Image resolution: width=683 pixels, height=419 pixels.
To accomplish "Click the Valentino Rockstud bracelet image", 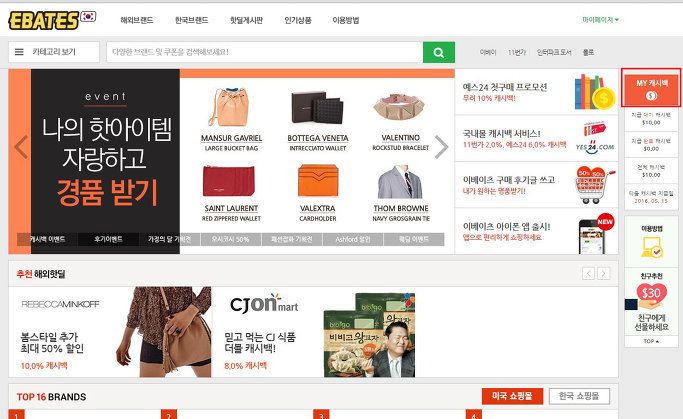I will [x=399, y=107].
